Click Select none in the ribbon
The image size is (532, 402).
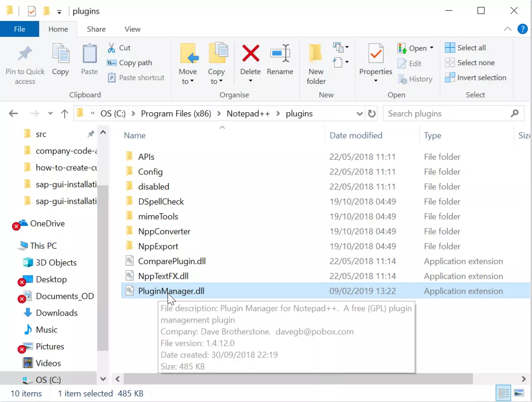coord(469,63)
